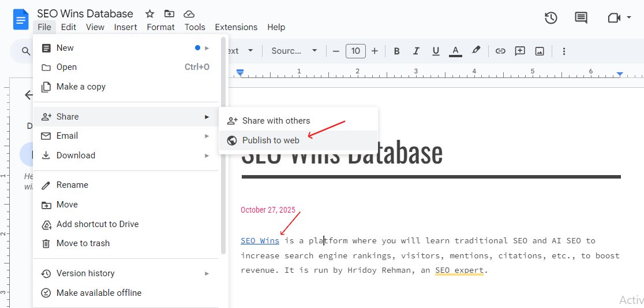This screenshot has height=308, width=644.
Task: Open the three-dot more options menu
Action: pos(564,51)
